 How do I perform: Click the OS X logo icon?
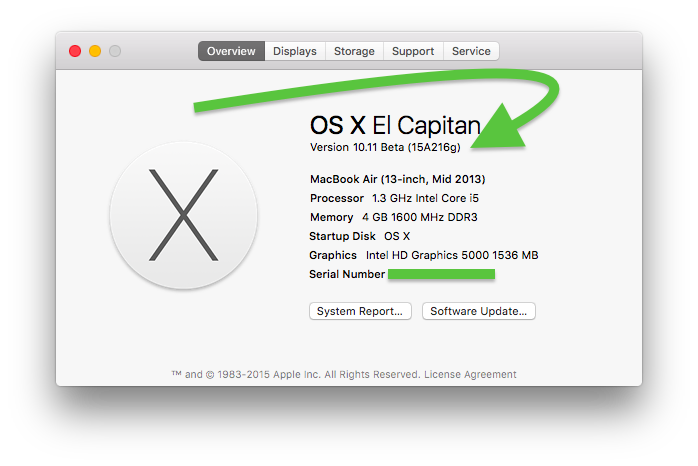[183, 215]
